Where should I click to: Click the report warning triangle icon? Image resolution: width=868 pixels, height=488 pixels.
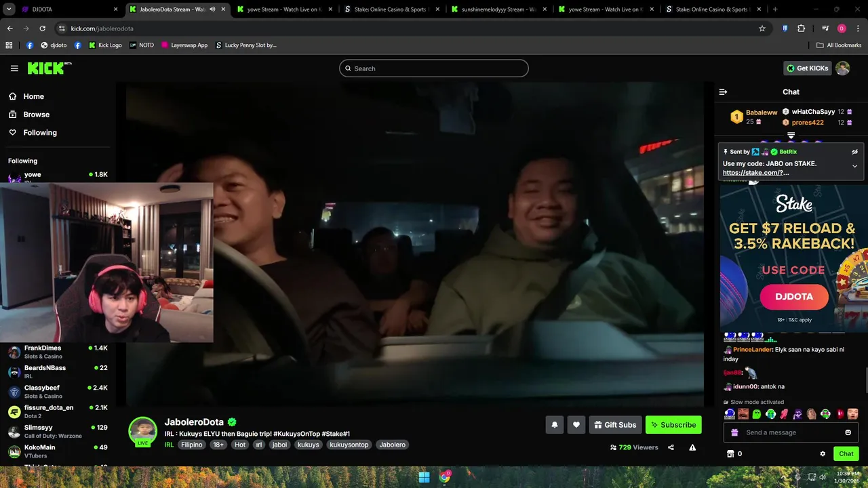point(692,447)
